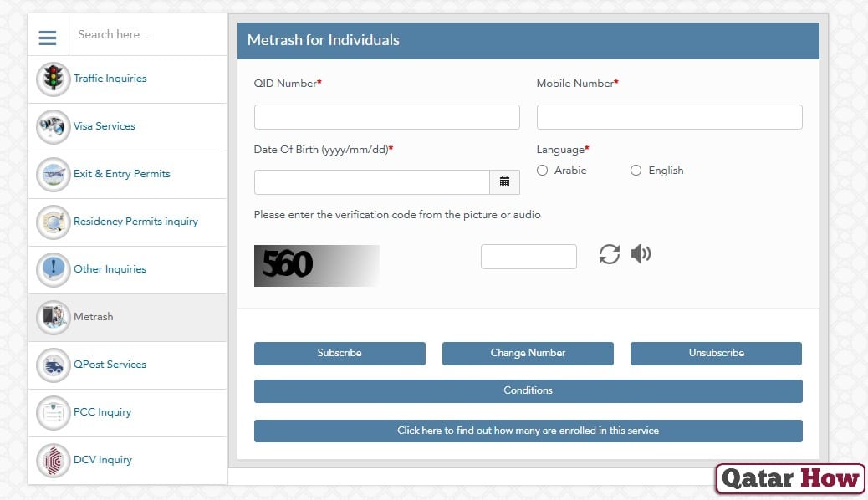Click the Traffic Inquiries traffic light icon
This screenshot has width=868, height=500.
[54, 79]
